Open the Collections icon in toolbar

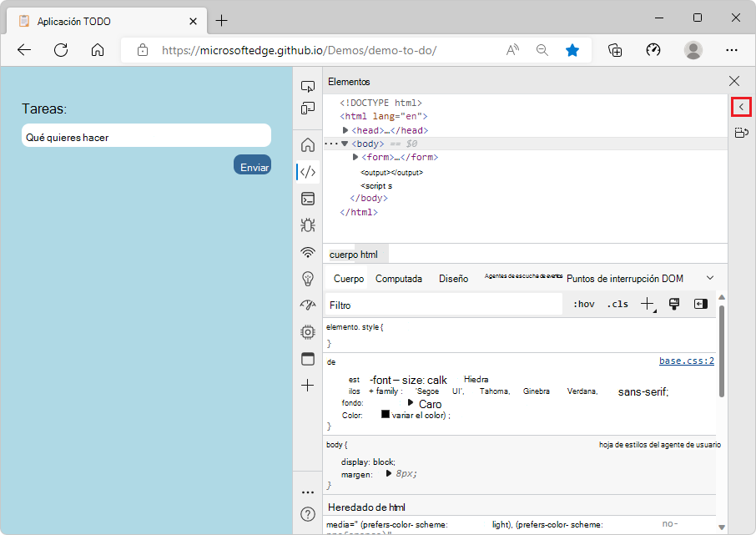click(x=615, y=50)
